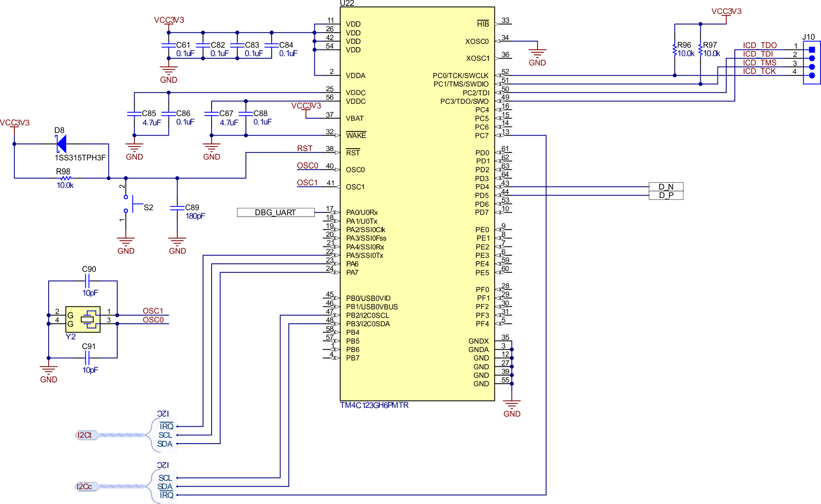Image resolution: width=821 pixels, height=504 pixels.
Task: Select the D_P port box
Action: 666,195
